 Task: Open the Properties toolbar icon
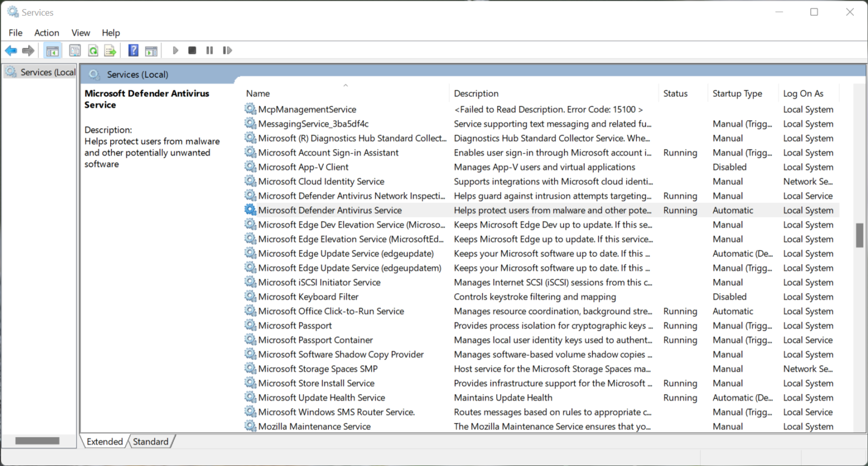pyautogui.click(x=75, y=50)
